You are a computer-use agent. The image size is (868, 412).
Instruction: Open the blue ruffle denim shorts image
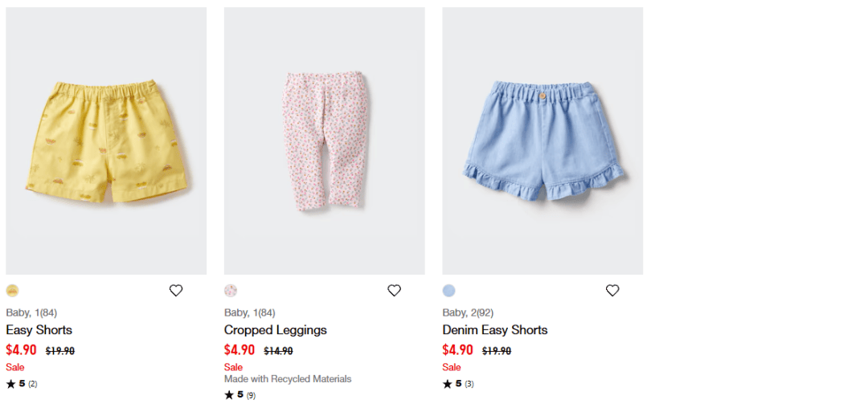(542, 141)
